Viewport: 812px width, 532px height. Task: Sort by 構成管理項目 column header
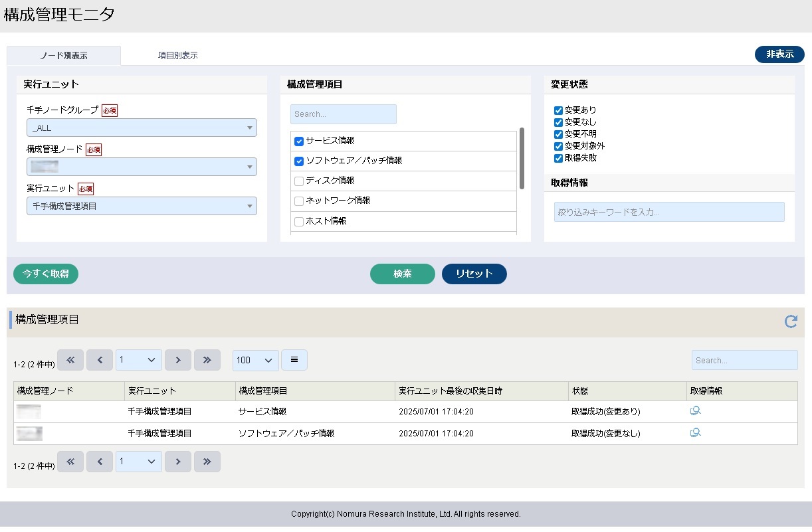click(315, 391)
